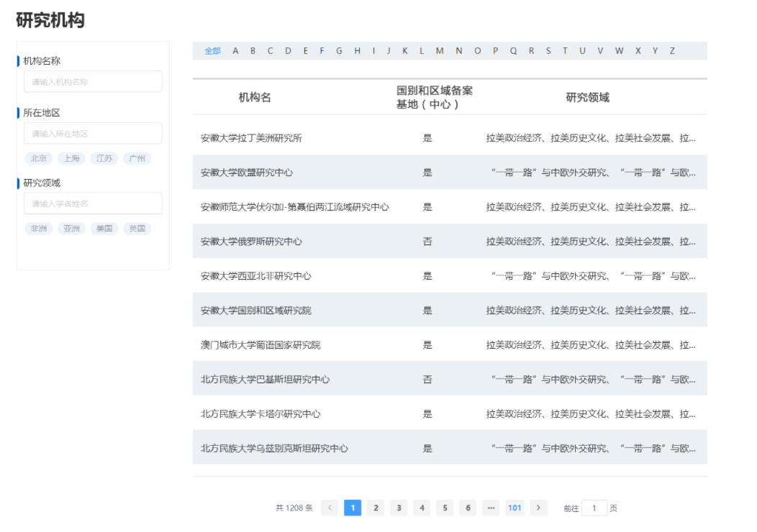This screenshot has height=532, width=757.
Task: Click the 机构名 column header
Action: tap(255, 98)
